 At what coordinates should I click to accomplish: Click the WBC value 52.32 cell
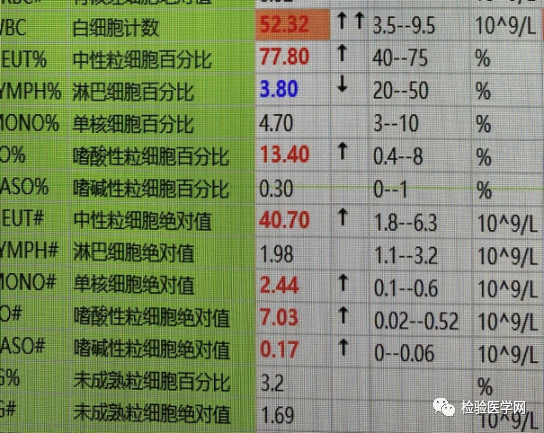[293, 25]
